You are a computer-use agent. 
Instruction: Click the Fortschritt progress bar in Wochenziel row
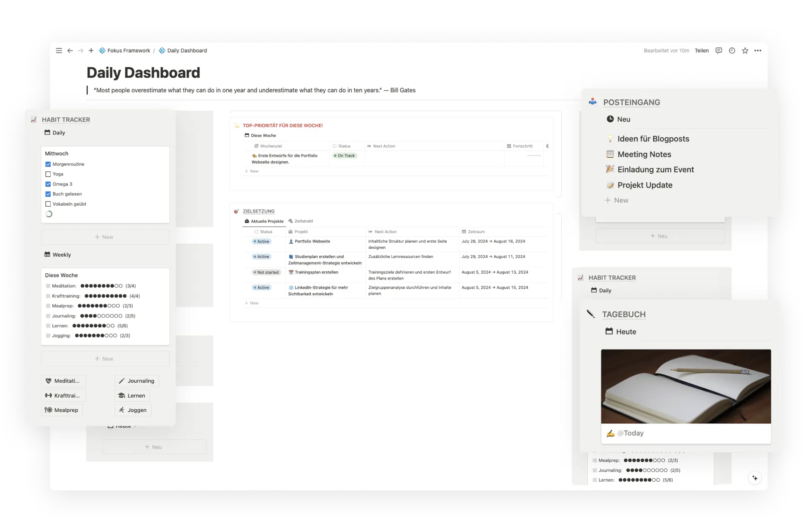pyautogui.click(x=534, y=156)
